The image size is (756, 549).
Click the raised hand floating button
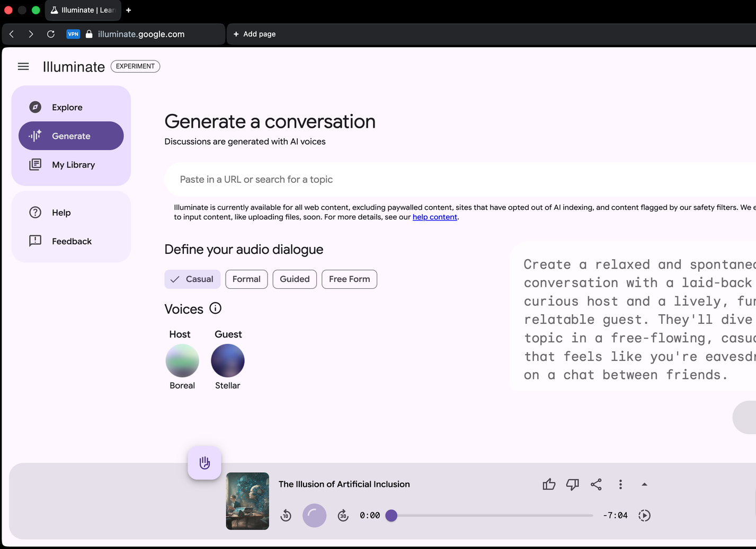click(x=204, y=463)
